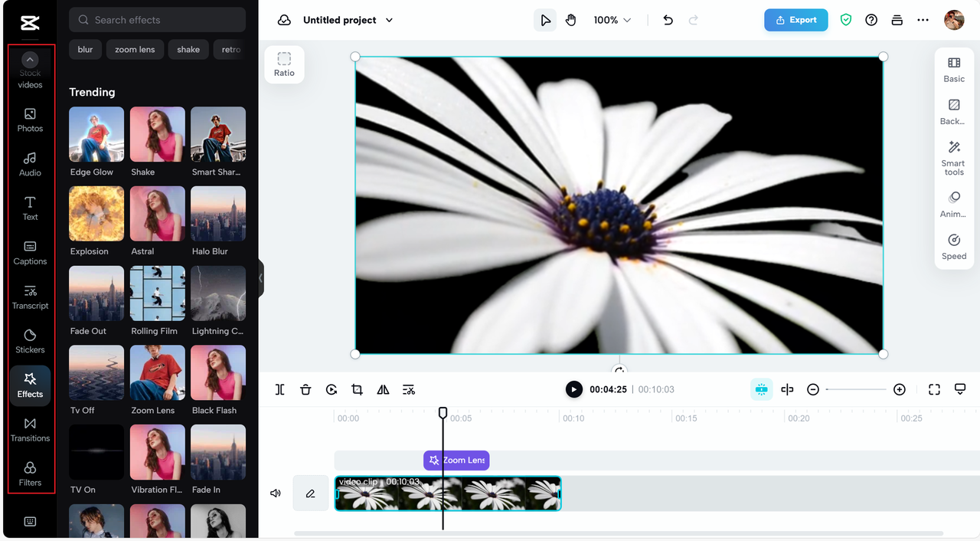This screenshot has height=541, width=980.
Task: Collapse the effects panel side handle
Action: coord(261,278)
